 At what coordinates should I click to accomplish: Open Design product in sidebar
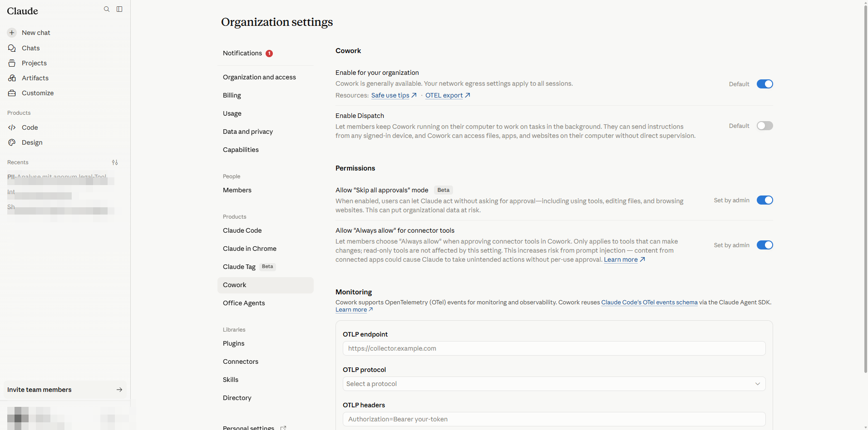65,142
